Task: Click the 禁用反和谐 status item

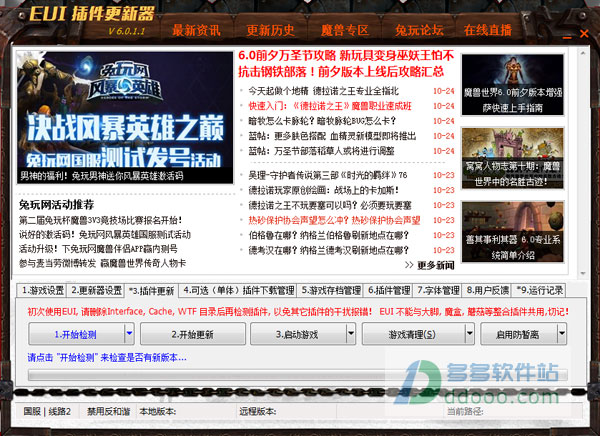Action: coord(109,412)
